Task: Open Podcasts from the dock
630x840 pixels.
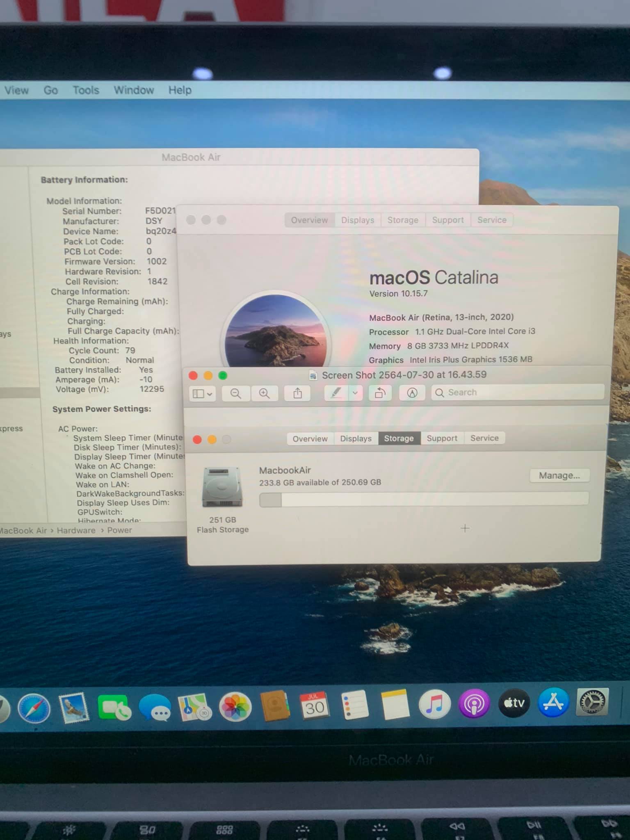Action: 474,704
